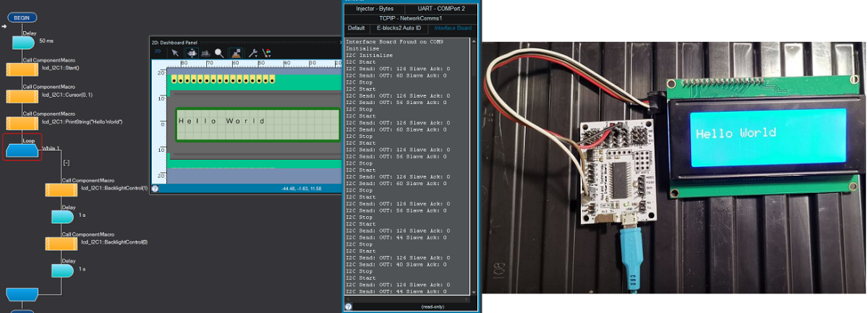The height and width of the screenshot is (313, 868).
Task: Select the first 1 s Delay icon in loop
Action: (x=62, y=216)
